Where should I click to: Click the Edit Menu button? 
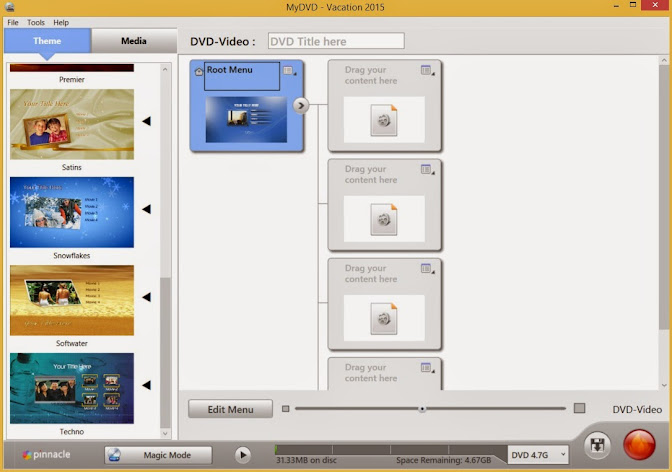click(230, 409)
